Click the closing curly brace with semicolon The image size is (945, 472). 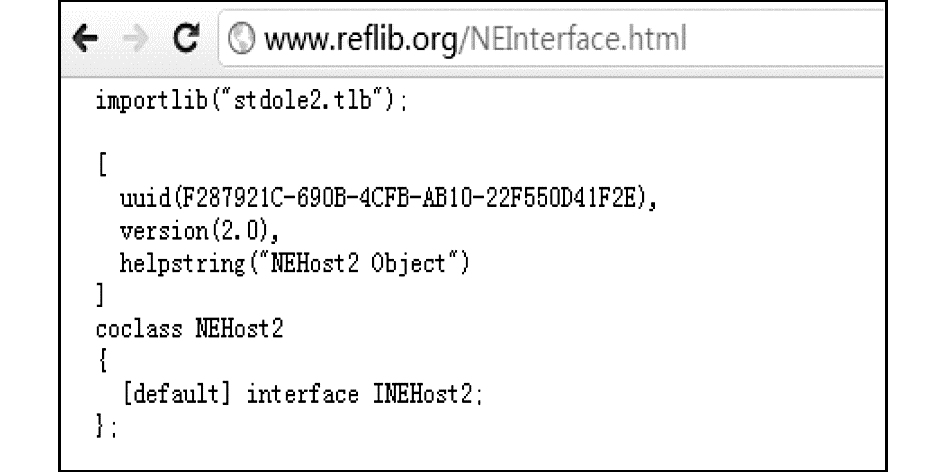106,427
